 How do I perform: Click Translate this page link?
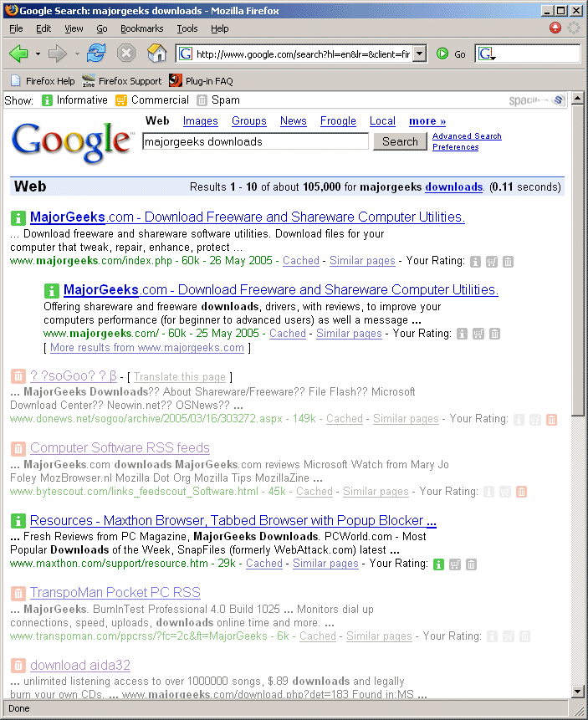pyautogui.click(x=180, y=377)
